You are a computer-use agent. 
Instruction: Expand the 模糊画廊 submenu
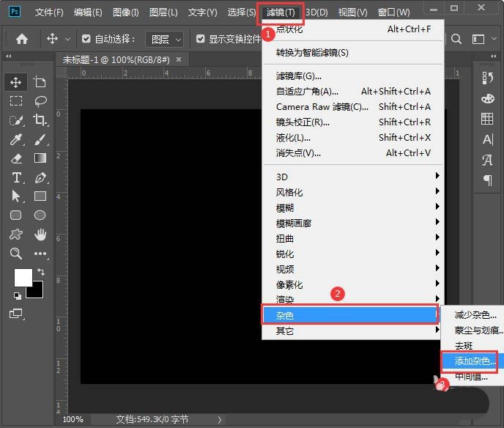click(352, 223)
